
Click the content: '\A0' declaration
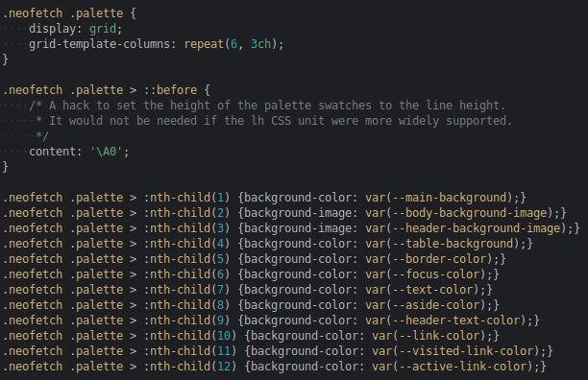(x=79, y=152)
